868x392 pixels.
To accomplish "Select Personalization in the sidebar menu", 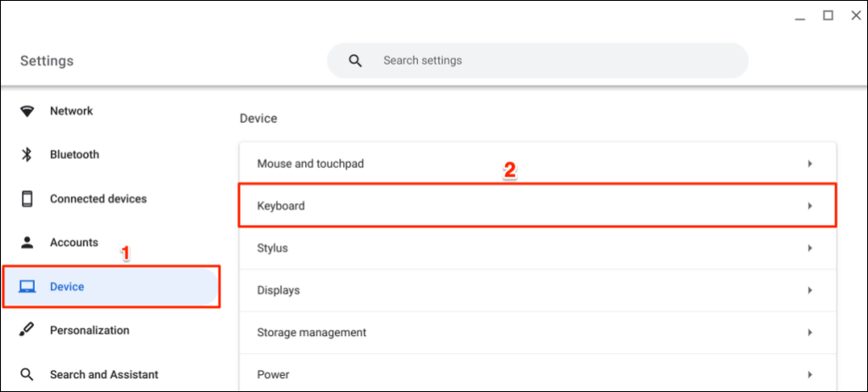I will pos(89,330).
